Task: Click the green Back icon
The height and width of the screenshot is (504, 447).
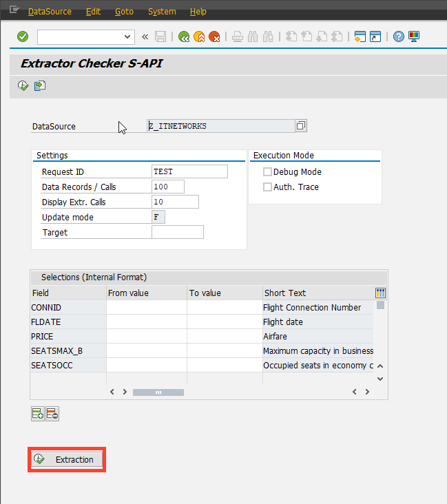Action: pos(184,36)
